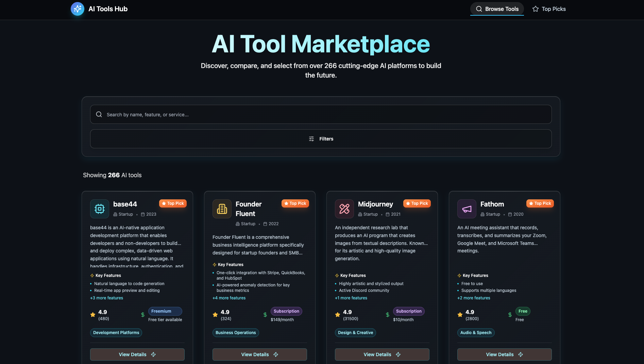Expand +4 more features on Founder Fluent

[x=229, y=298]
